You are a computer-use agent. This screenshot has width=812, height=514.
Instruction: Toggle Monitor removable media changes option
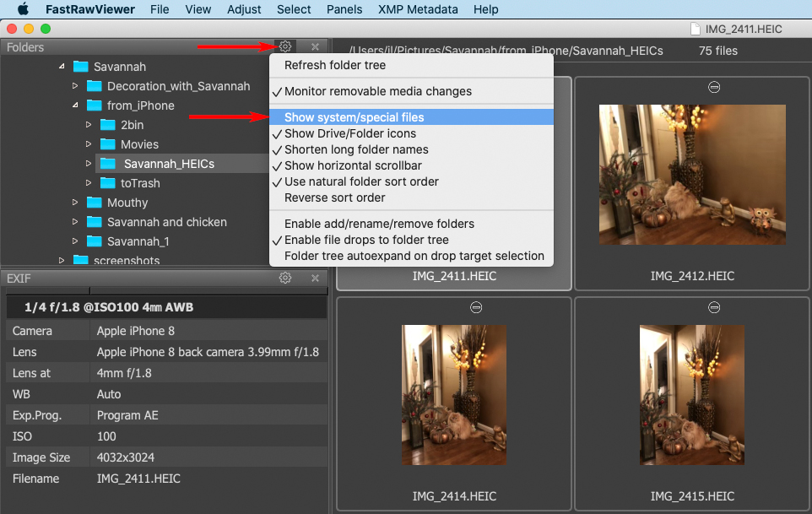tap(377, 91)
